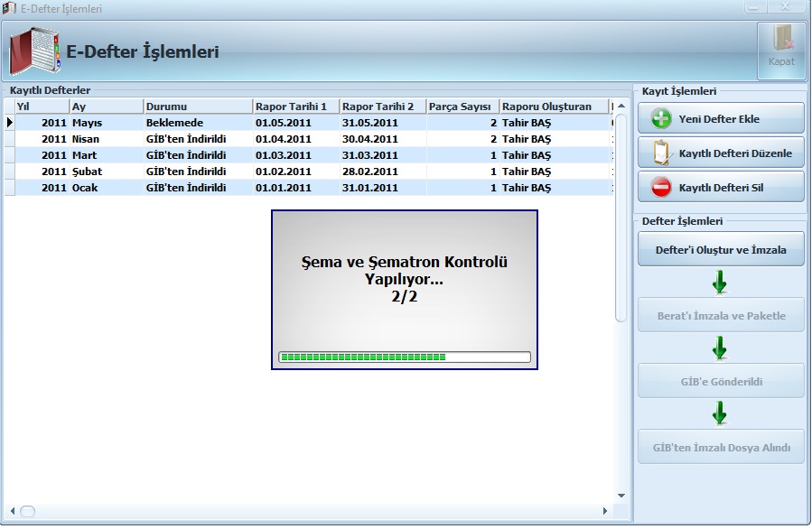Viewport: 812px width, 529px height.
Task: Select the Ocak month cell
Action: [107, 188]
